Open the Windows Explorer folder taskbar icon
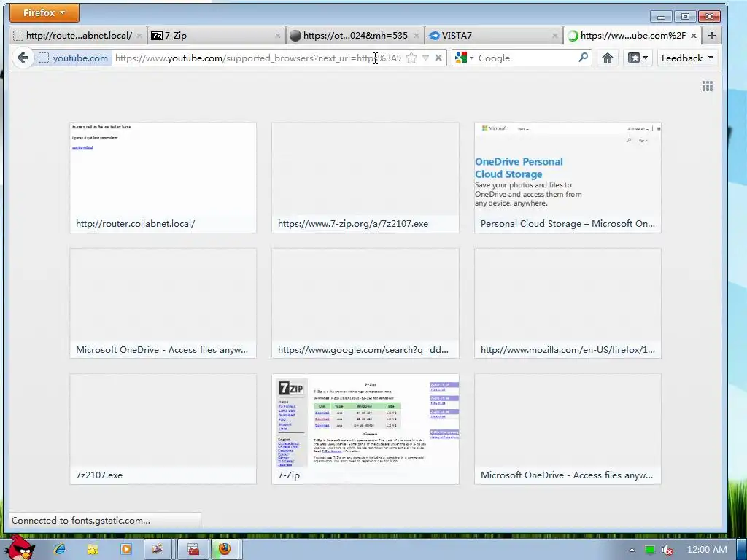Image resolution: width=747 pixels, height=560 pixels. [x=93, y=549]
